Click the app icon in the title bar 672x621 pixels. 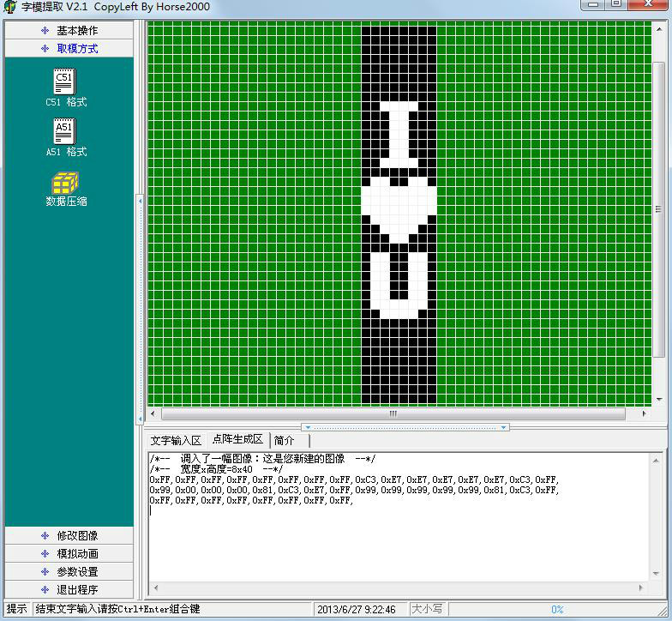(x=10, y=6)
